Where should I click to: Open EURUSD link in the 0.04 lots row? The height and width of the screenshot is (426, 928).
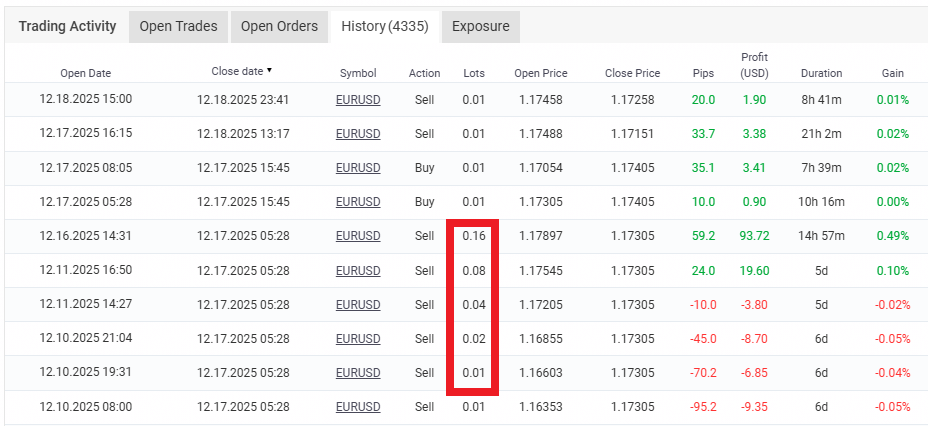[358, 305]
